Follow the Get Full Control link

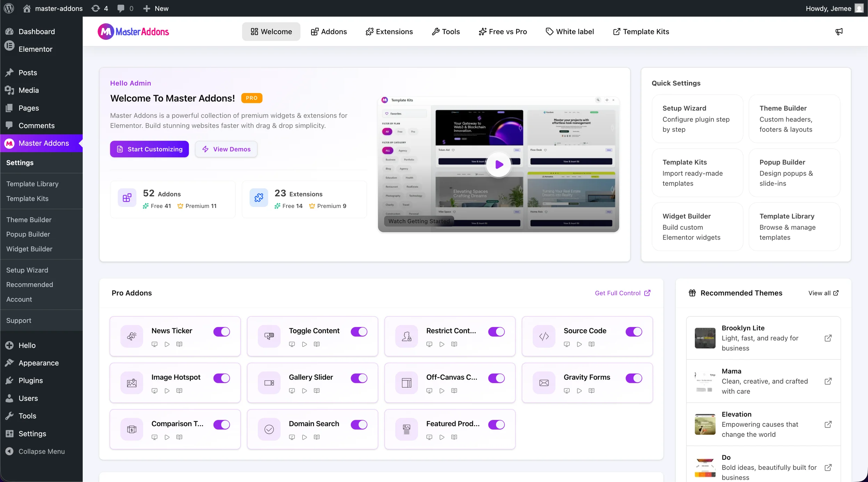[x=623, y=293]
